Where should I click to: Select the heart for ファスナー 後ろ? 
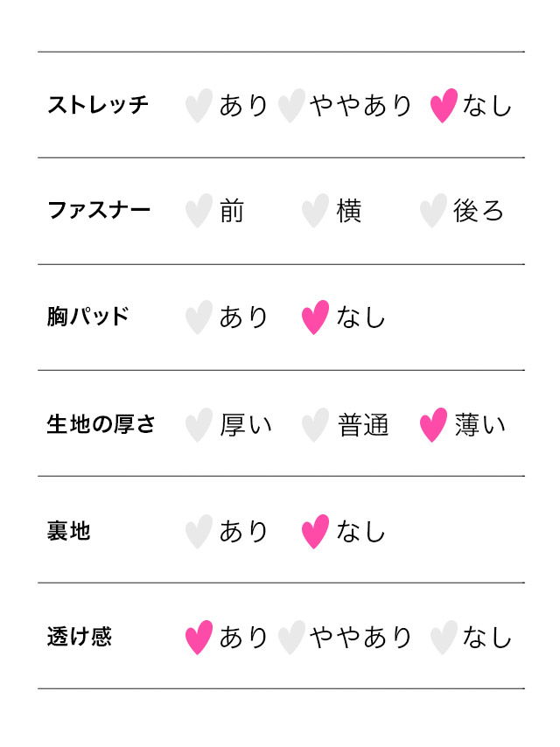[x=432, y=211]
